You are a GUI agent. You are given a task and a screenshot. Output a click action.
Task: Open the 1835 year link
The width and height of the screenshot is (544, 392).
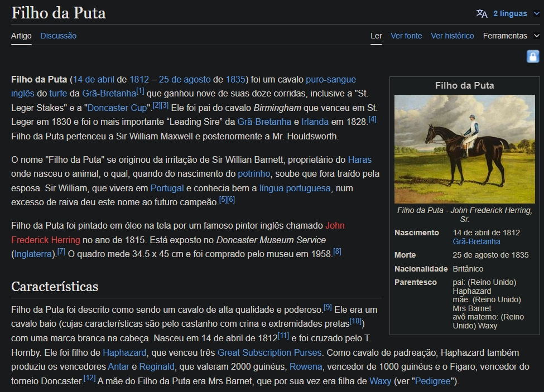235,79
